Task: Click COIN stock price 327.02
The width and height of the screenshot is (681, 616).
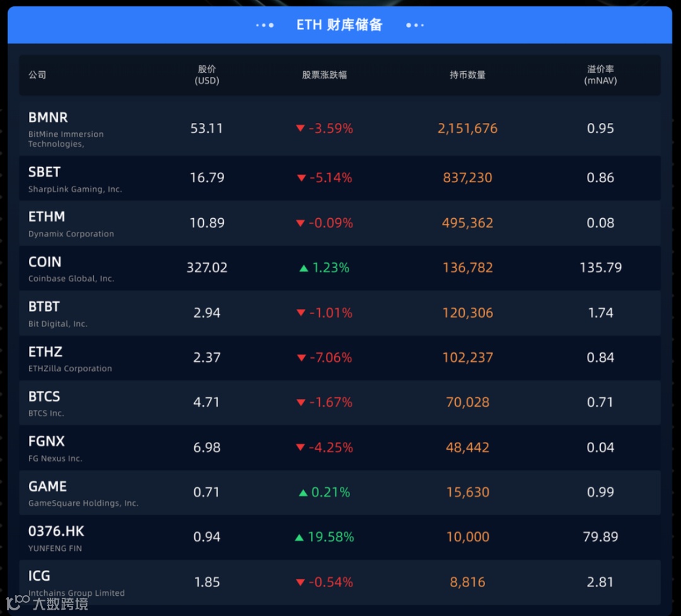Action: 207,267
